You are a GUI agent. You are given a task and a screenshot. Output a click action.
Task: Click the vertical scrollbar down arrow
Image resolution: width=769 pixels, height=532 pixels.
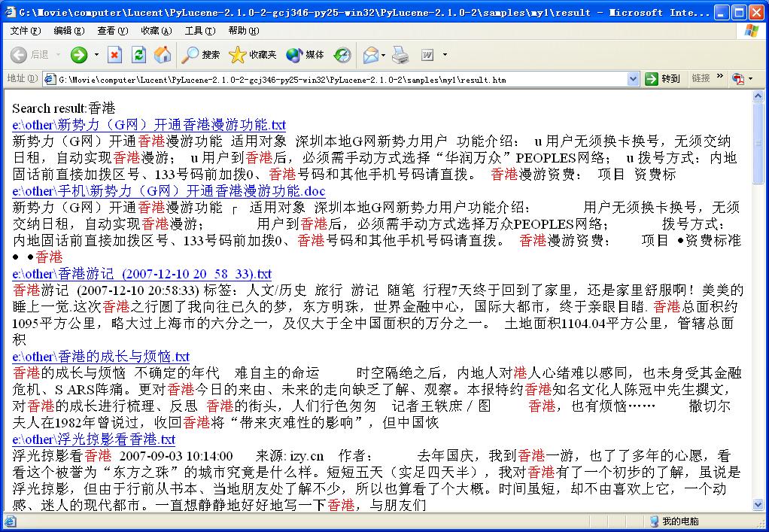pos(758,506)
